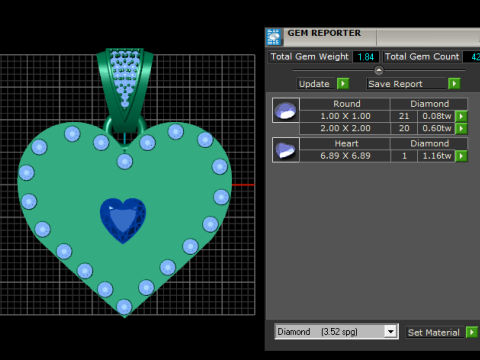The image size is (480, 360).
Task: Click the green arrow for the 1.16tw heart row
Action: point(461,156)
